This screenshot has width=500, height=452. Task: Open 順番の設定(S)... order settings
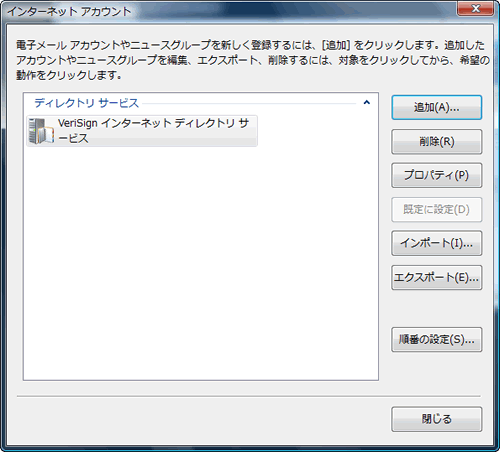pos(437,340)
